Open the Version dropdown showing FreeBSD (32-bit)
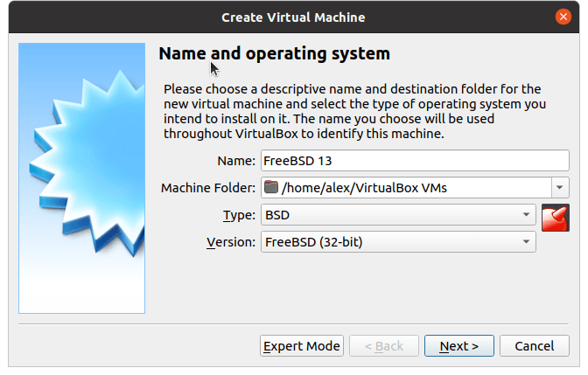588x375 pixels. tap(398, 242)
